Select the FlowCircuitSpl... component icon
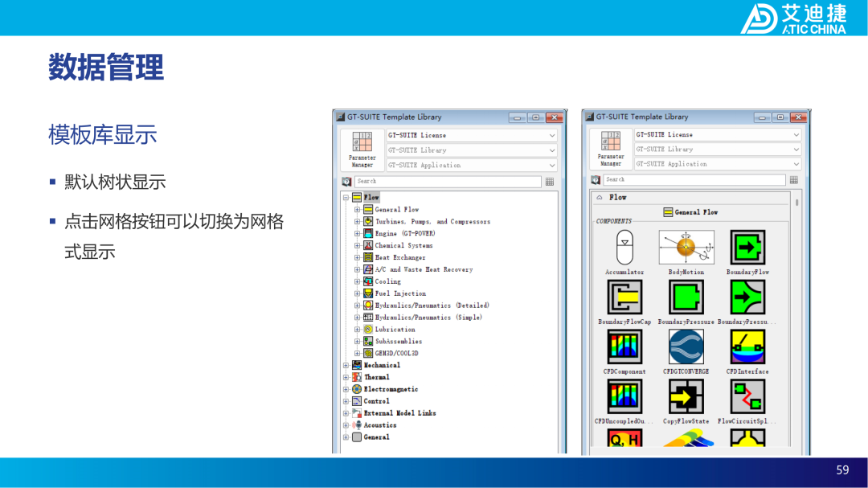This screenshot has height=488, width=868. (x=747, y=396)
